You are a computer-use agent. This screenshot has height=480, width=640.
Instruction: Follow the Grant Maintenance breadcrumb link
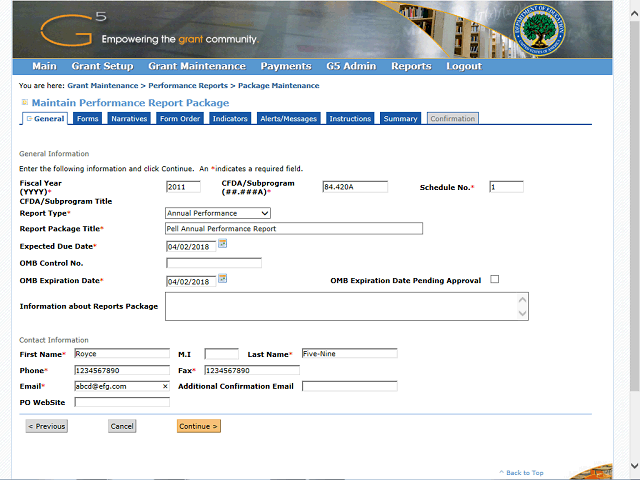click(103, 85)
